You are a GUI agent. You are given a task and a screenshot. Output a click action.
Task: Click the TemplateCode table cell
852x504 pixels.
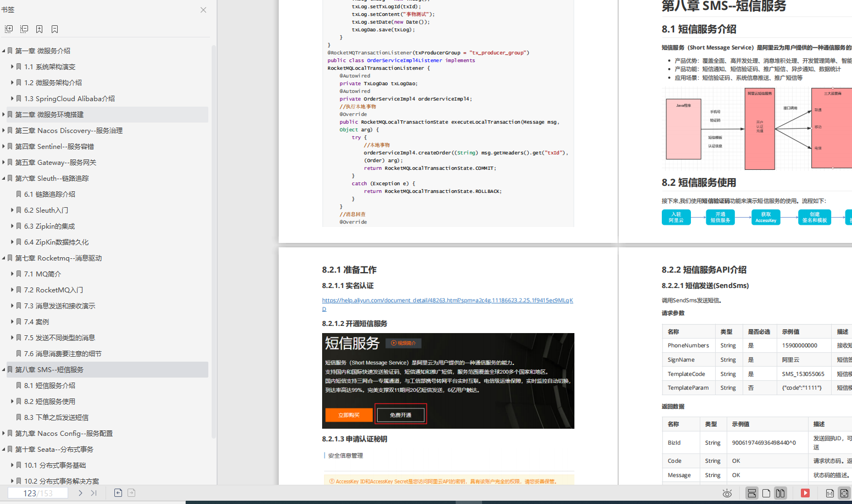(x=688, y=374)
